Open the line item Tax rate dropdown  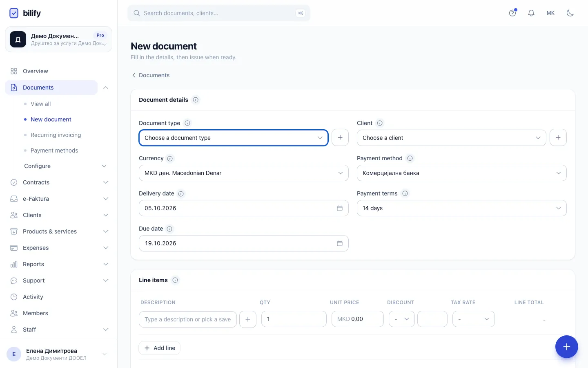pyautogui.click(x=474, y=319)
